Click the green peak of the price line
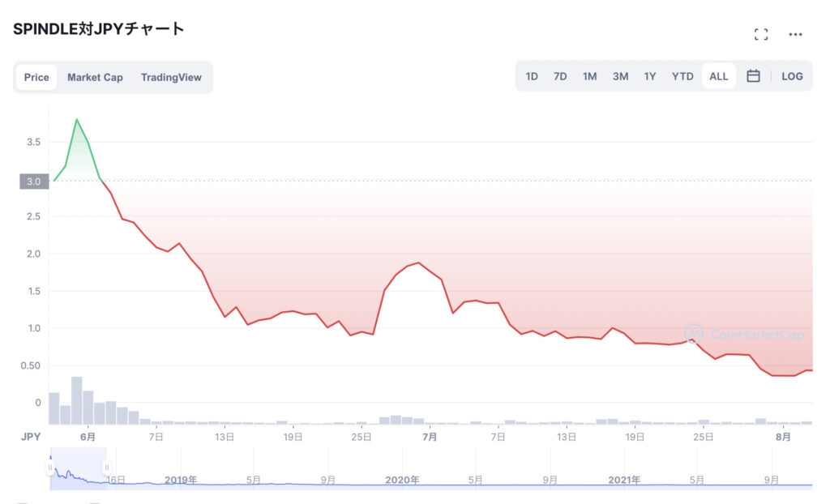The width and height of the screenshot is (830, 504). coord(77,120)
